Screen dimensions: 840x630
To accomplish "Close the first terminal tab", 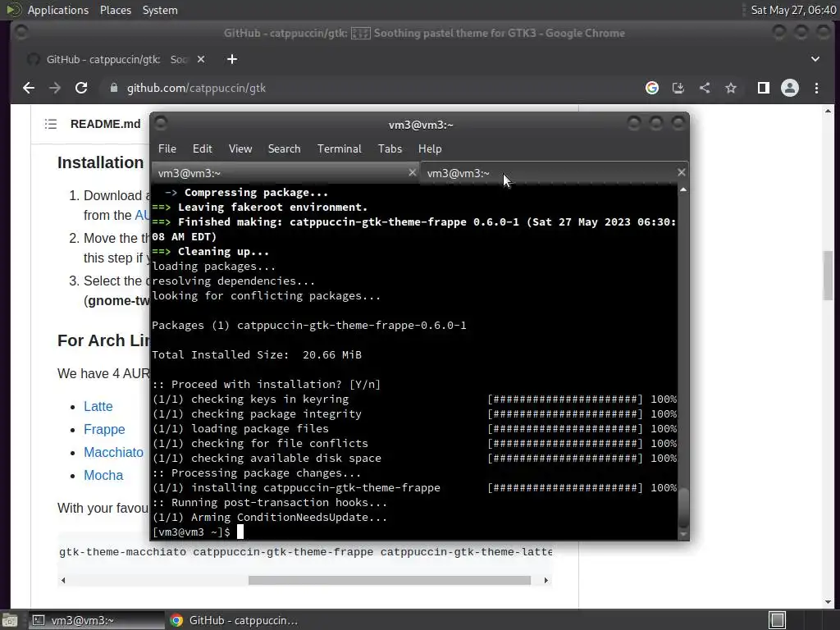I will pyautogui.click(x=412, y=172).
